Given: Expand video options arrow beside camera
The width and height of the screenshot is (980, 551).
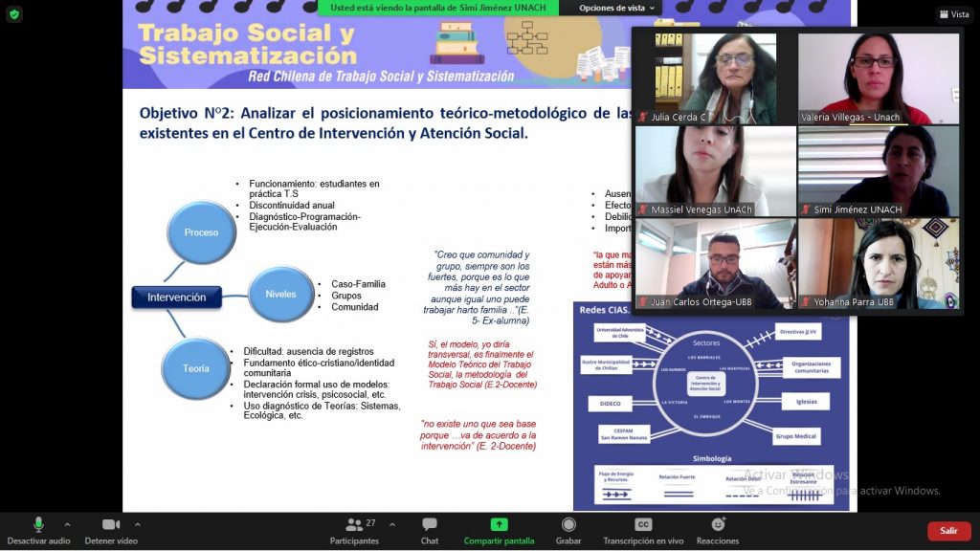Looking at the screenshot, I should click(138, 524).
